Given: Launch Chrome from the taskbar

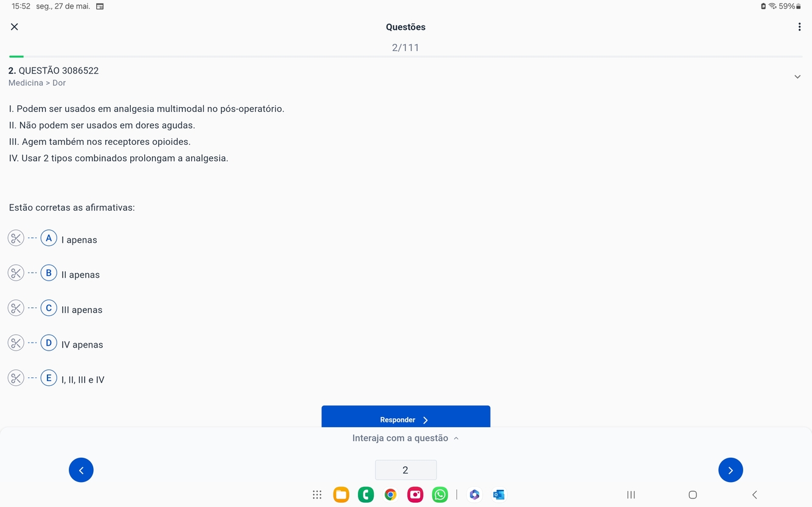Looking at the screenshot, I should (x=390, y=495).
